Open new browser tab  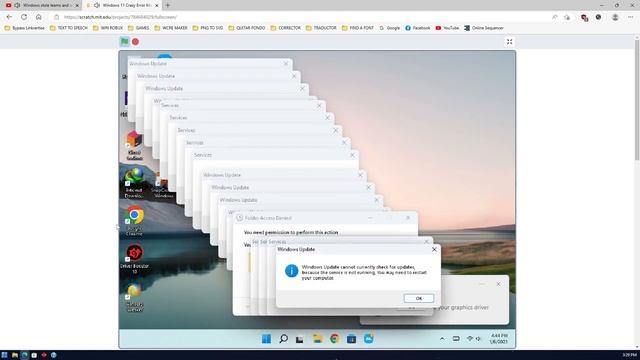click(167, 5)
